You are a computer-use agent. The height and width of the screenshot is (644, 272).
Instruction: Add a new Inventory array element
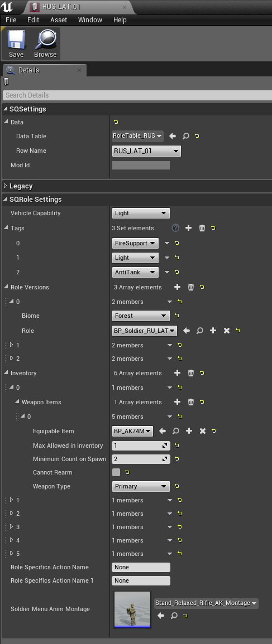click(178, 373)
